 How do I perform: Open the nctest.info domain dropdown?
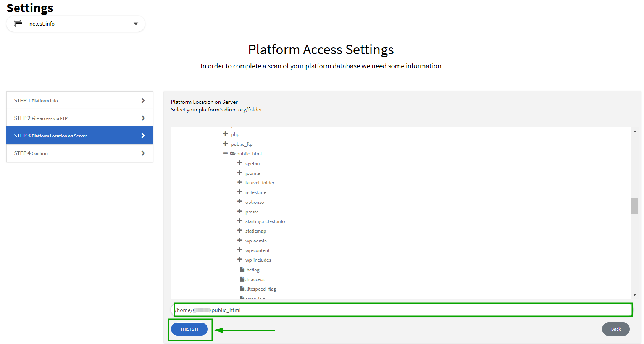click(136, 24)
